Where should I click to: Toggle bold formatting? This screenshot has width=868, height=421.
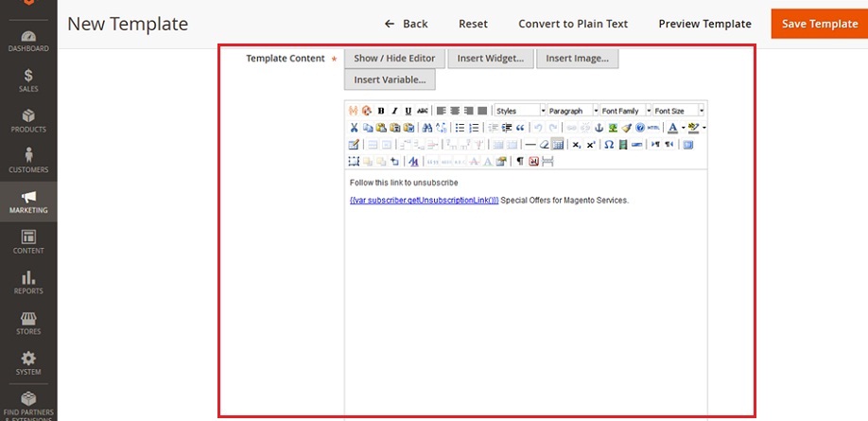pyautogui.click(x=381, y=111)
